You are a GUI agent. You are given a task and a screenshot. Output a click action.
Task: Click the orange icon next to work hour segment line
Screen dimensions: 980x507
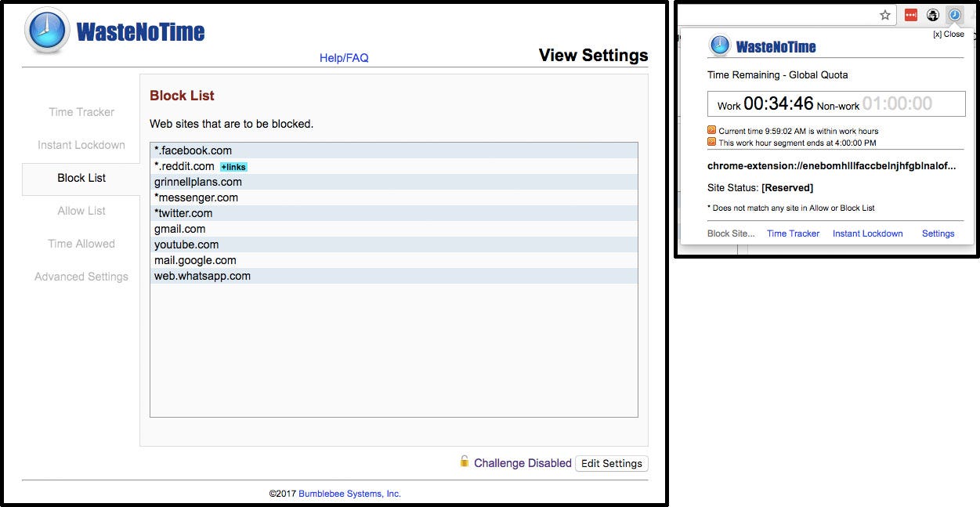(x=711, y=142)
